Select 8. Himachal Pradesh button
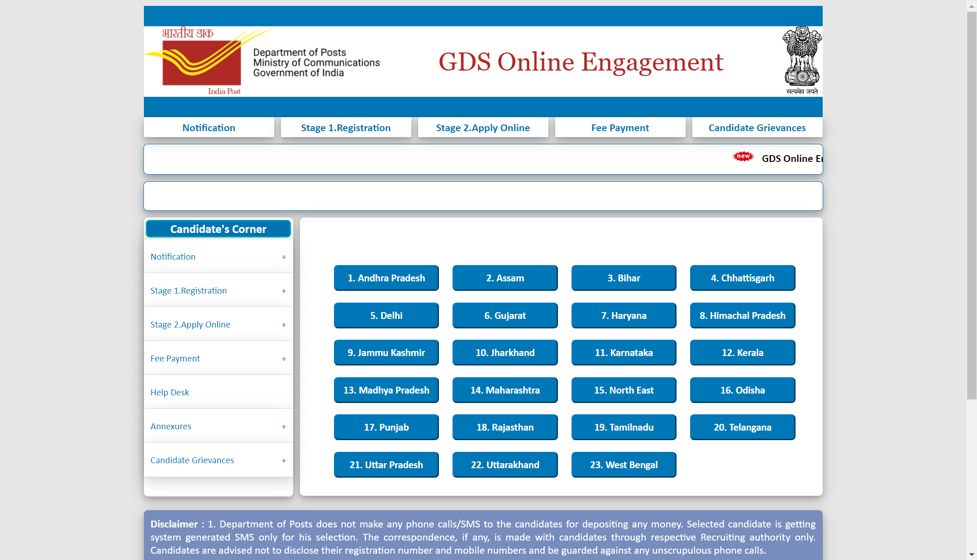977x560 pixels. pyautogui.click(x=742, y=315)
